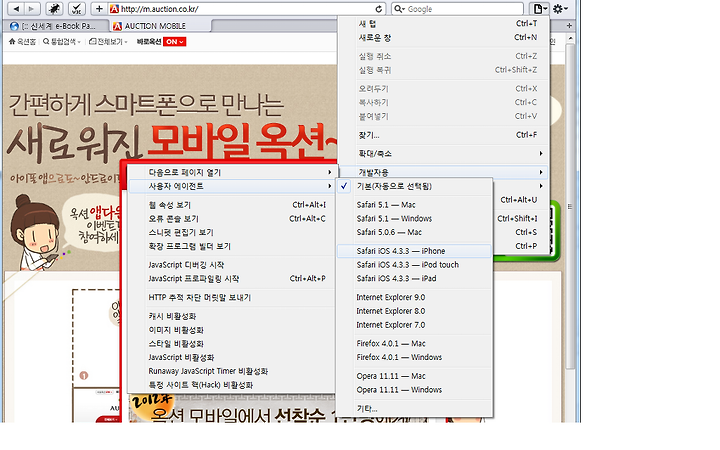Reload page with the refresh icon
This screenshot has height=450, width=720.
tap(378, 9)
